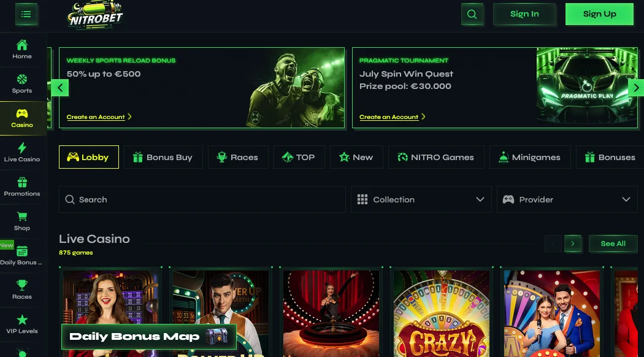Open the Weekly Sports Reload Bonus banner image
Image resolution: width=644 pixels, height=357 pixels.
(x=296, y=88)
